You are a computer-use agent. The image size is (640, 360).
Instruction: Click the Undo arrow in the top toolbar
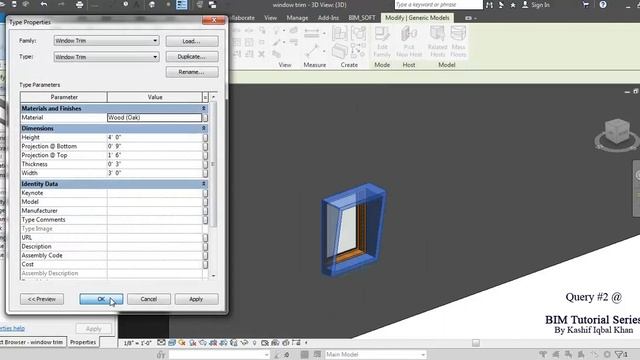pos(44,4)
